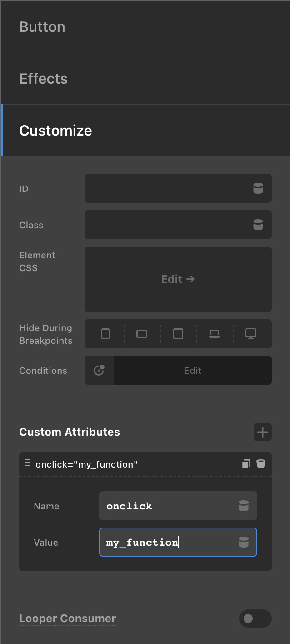Hide element on desktop monitor breakpoint
The width and height of the screenshot is (290, 644).
(x=251, y=334)
